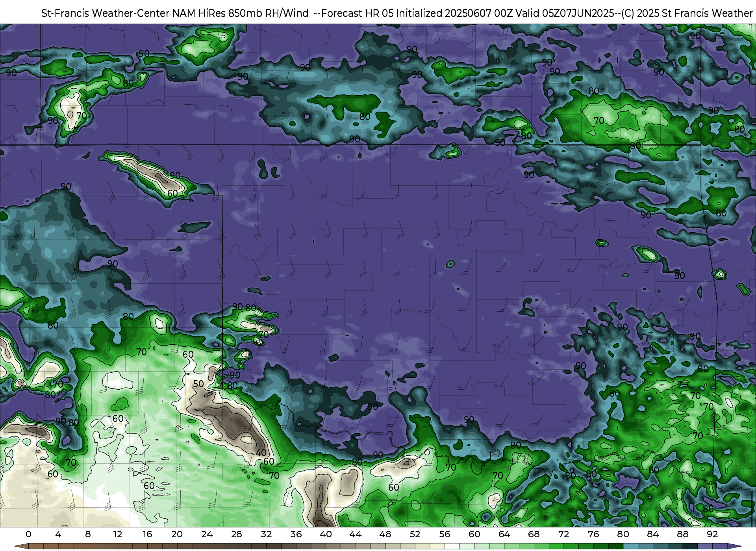Click the colorbar label "20"

click(177, 534)
